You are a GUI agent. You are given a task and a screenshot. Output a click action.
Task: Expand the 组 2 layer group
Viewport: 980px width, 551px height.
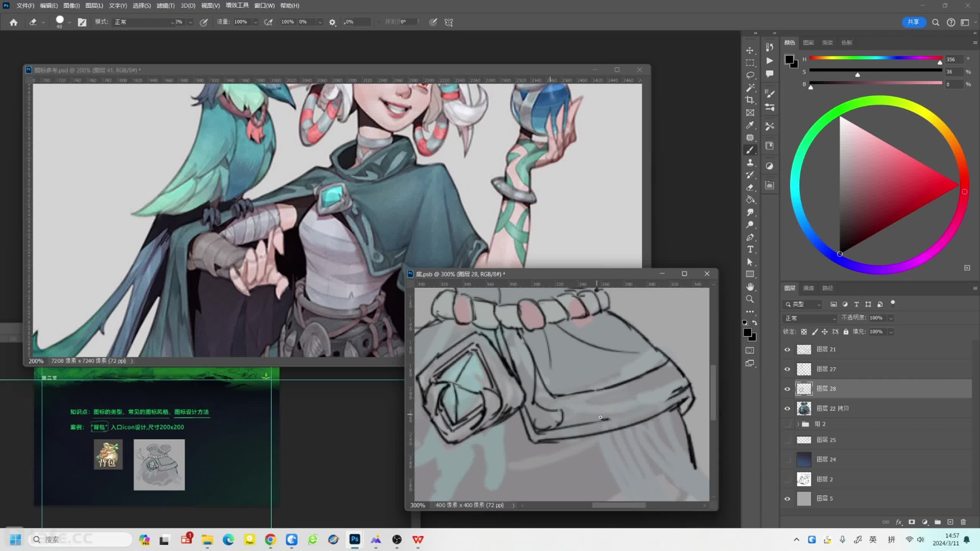pyautogui.click(x=798, y=424)
